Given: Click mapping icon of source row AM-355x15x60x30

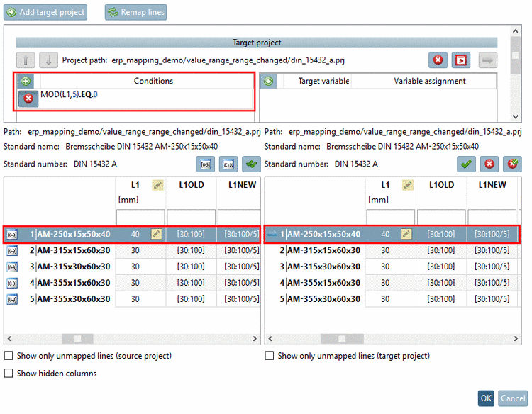Looking at the screenshot, I should 12,283.
